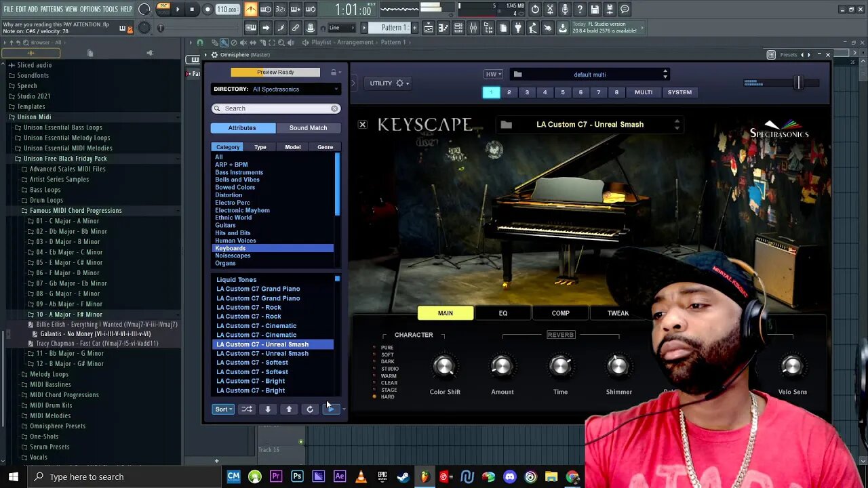Viewport: 868px width, 488px height.
Task: Click the Color Shift knob
Action: pyautogui.click(x=444, y=367)
